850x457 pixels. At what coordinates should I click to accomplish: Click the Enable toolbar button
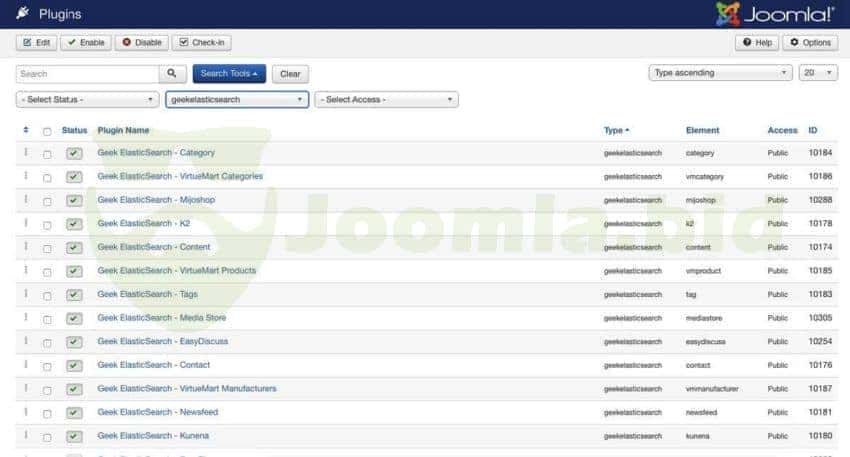tap(86, 43)
